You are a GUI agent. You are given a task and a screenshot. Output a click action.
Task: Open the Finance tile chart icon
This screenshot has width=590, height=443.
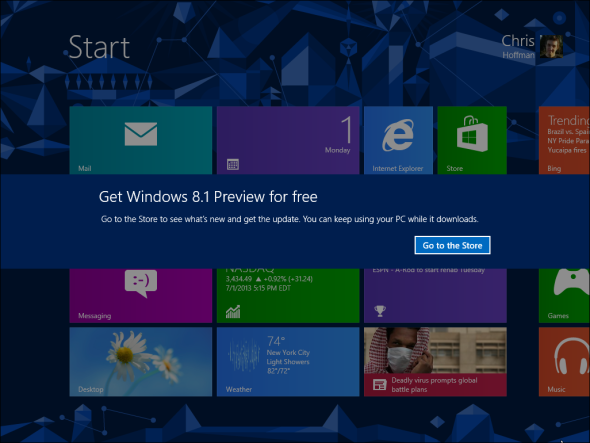[x=233, y=312]
